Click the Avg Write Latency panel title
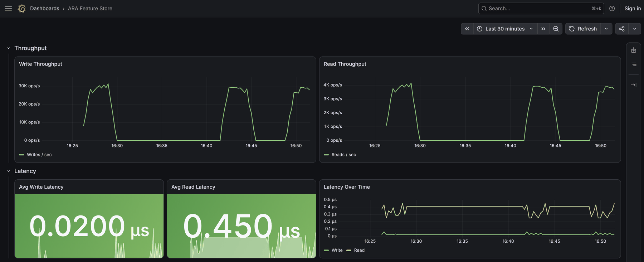 click(41, 187)
